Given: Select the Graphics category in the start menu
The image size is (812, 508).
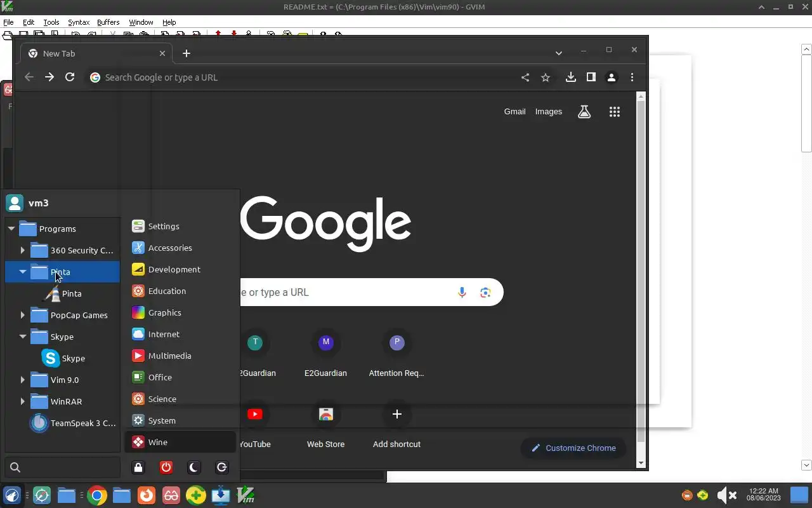Looking at the screenshot, I should click(181, 312).
